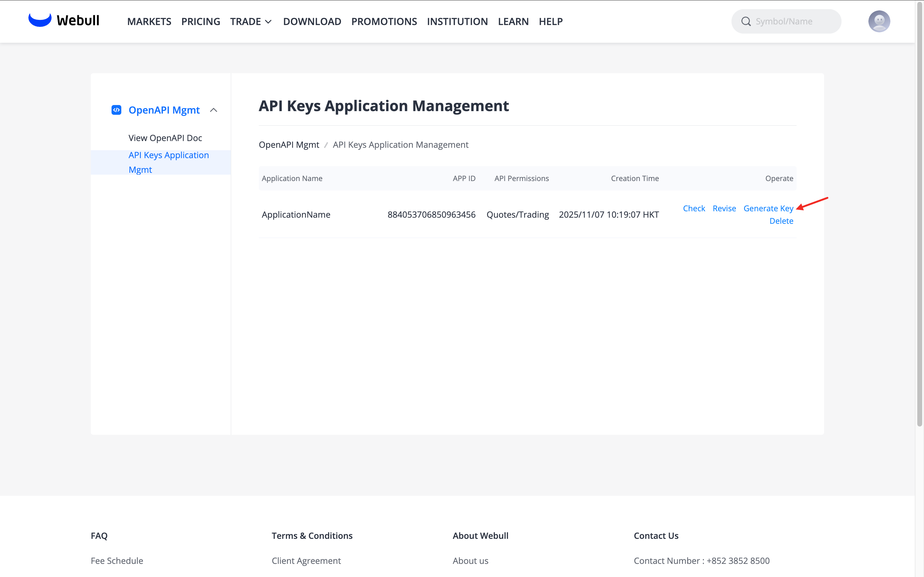The height and width of the screenshot is (577, 924).
Task: Click OpenAPI Mgmt breadcrumb link
Action: tap(289, 145)
